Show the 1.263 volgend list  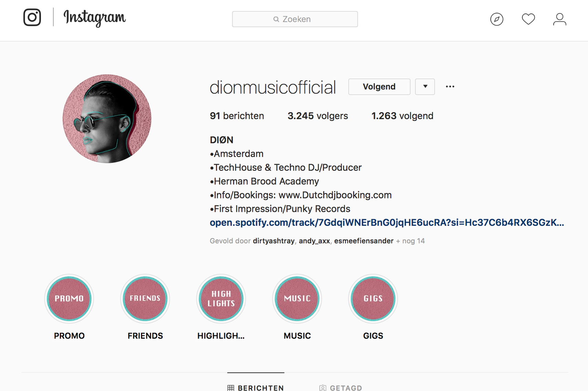[402, 116]
